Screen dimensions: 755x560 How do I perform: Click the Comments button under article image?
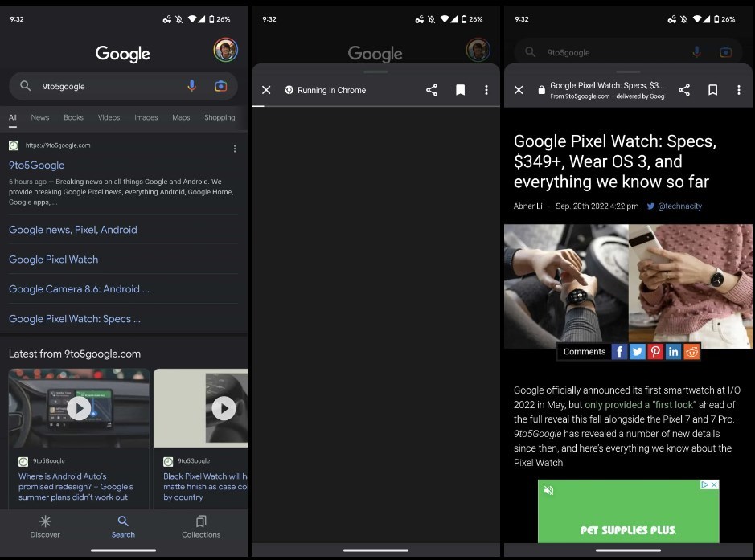(584, 352)
